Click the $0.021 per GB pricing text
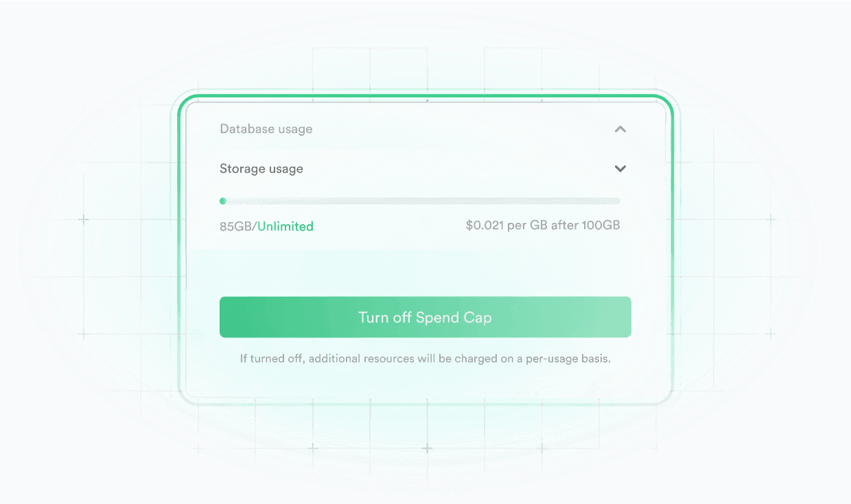This screenshot has width=851, height=504. [x=542, y=225]
